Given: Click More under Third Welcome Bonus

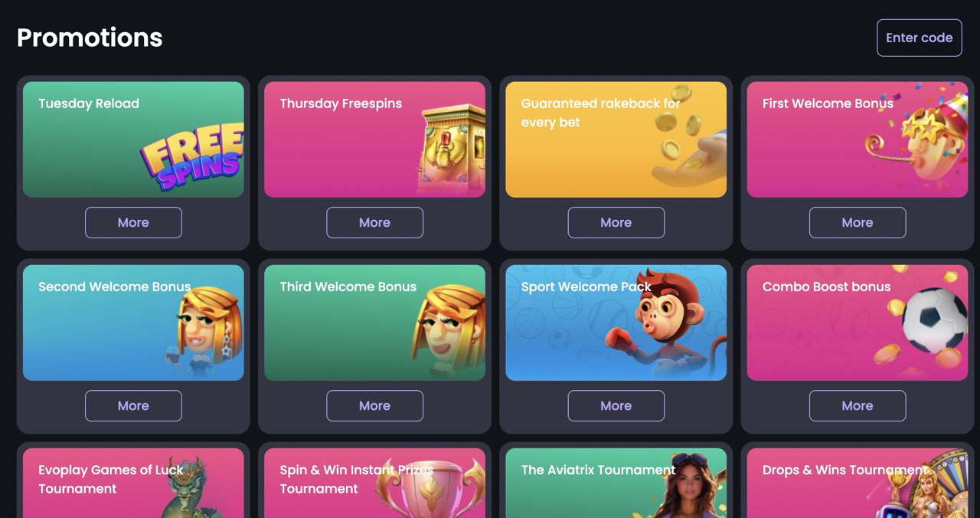Looking at the screenshot, I should point(374,405).
